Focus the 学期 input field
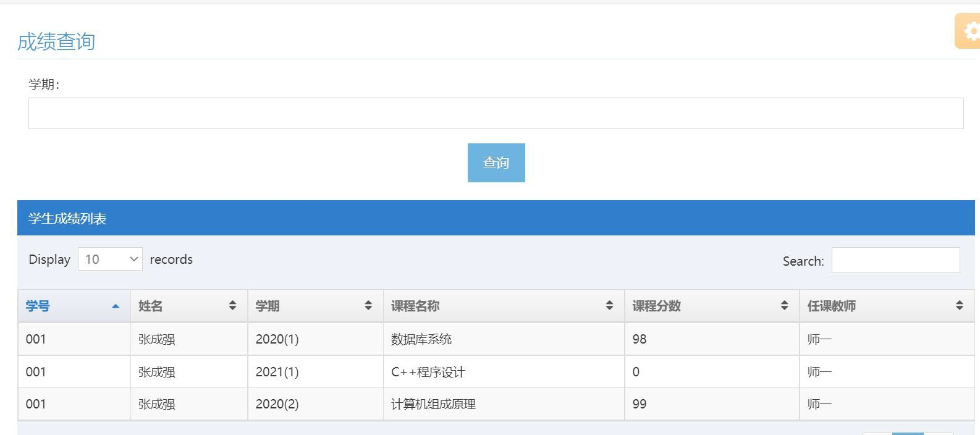The width and height of the screenshot is (980, 435). click(x=496, y=113)
